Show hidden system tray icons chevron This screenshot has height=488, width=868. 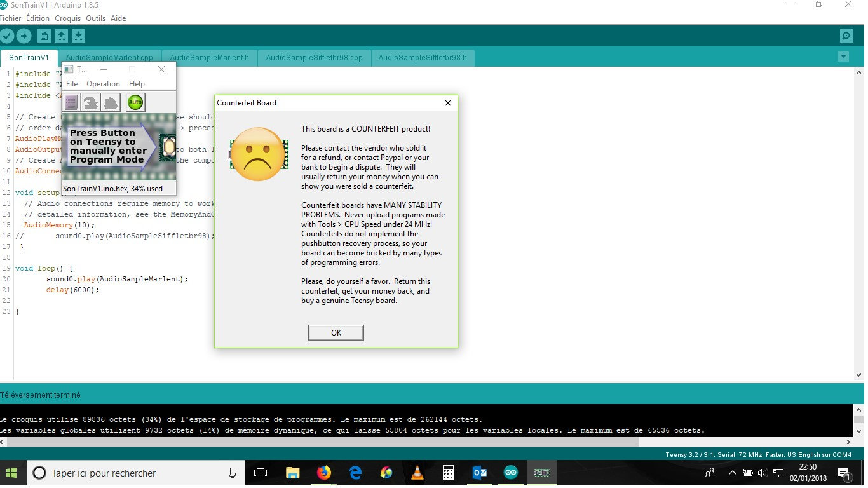732,473
